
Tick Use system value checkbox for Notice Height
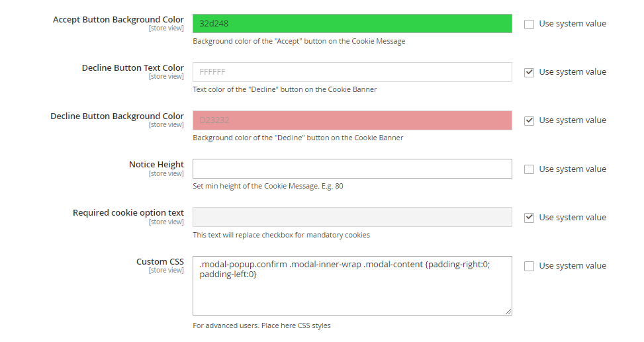[529, 169]
